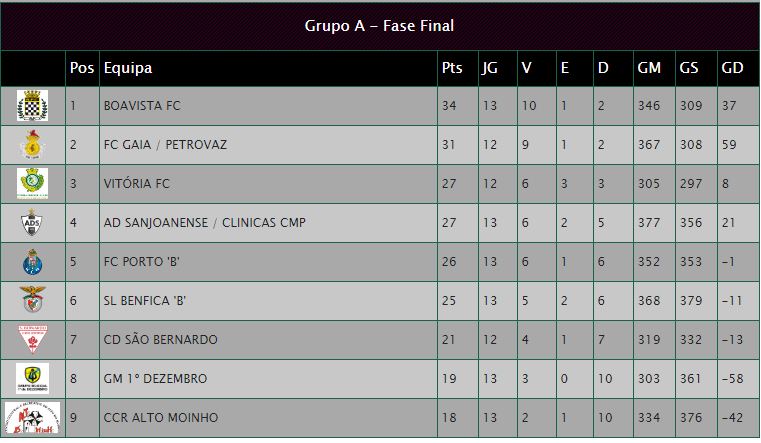
Task: Click the Pts column header
Action: click(x=452, y=68)
